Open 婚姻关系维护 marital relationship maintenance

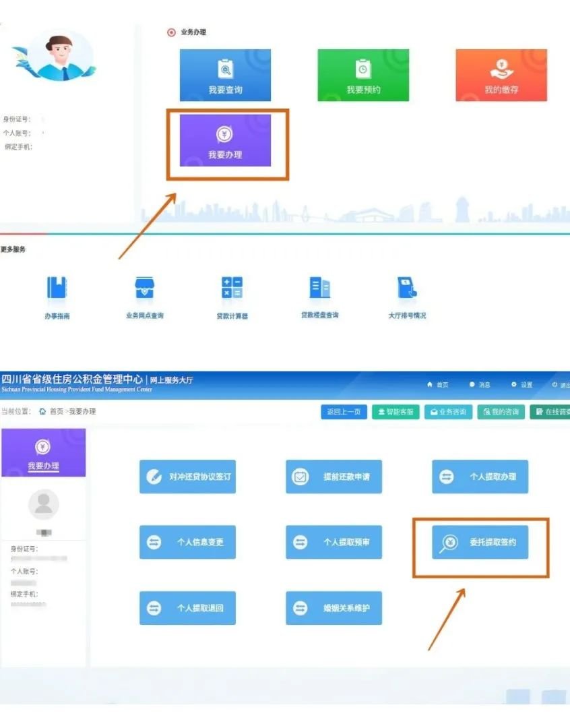coord(334,608)
